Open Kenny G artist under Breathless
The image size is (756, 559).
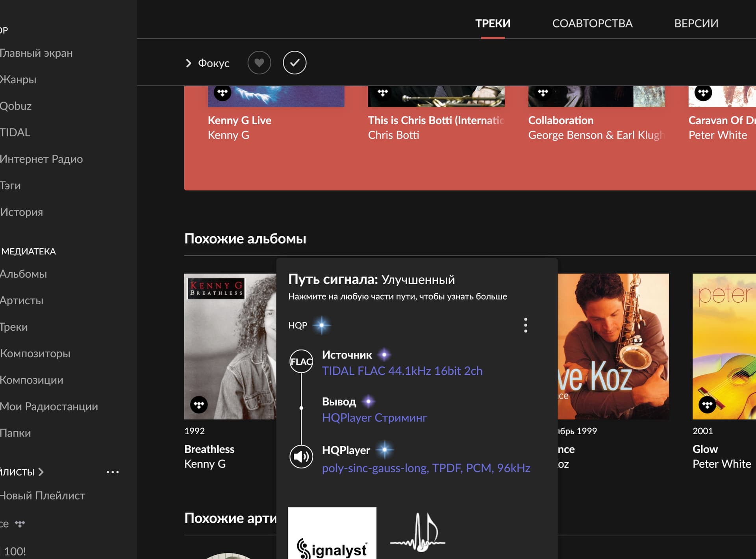(x=205, y=464)
